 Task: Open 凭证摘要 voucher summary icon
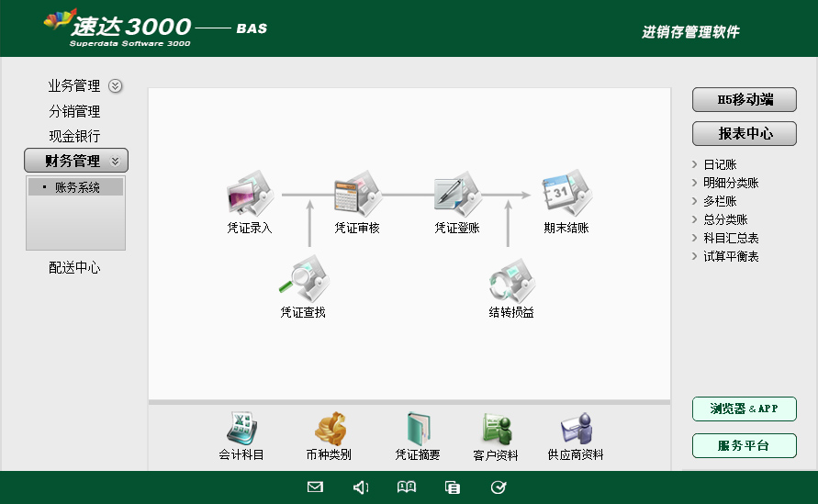pyautogui.click(x=418, y=429)
